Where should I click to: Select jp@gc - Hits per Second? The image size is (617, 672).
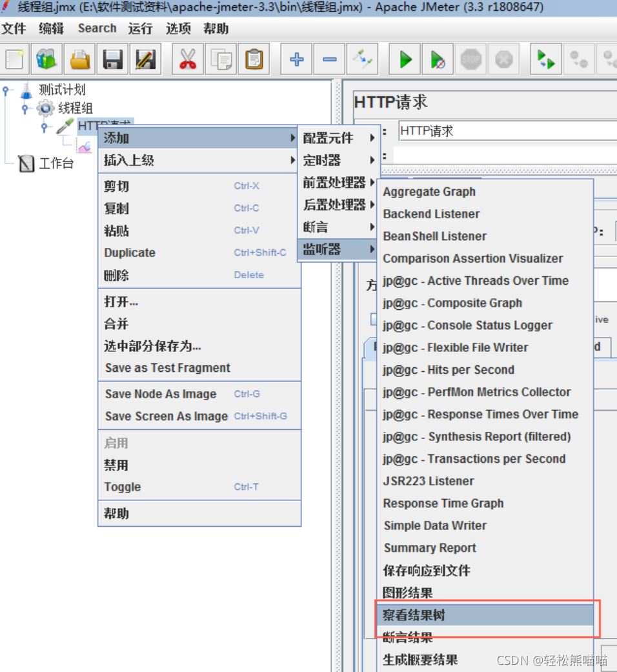click(x=485, y=370)
